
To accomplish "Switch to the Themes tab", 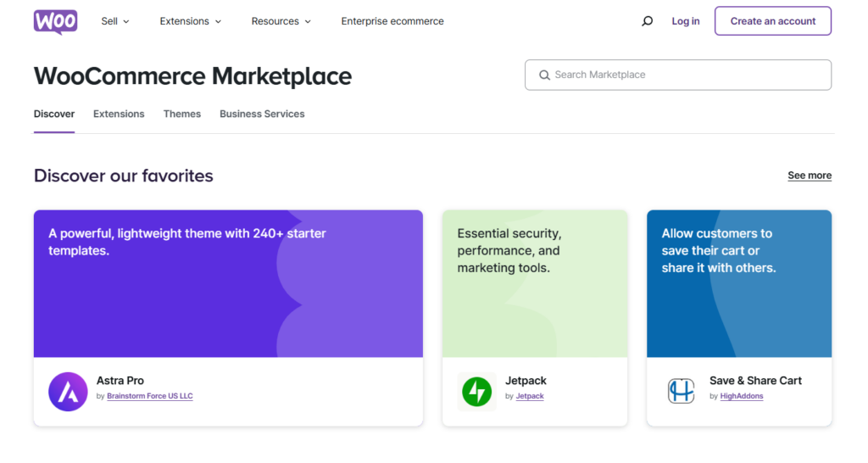I will pos(182,114).
